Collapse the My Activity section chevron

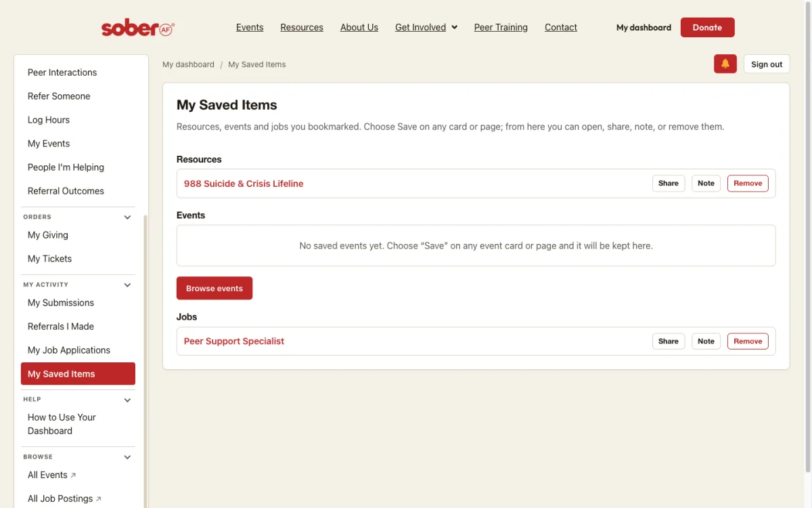click(127, 285)
